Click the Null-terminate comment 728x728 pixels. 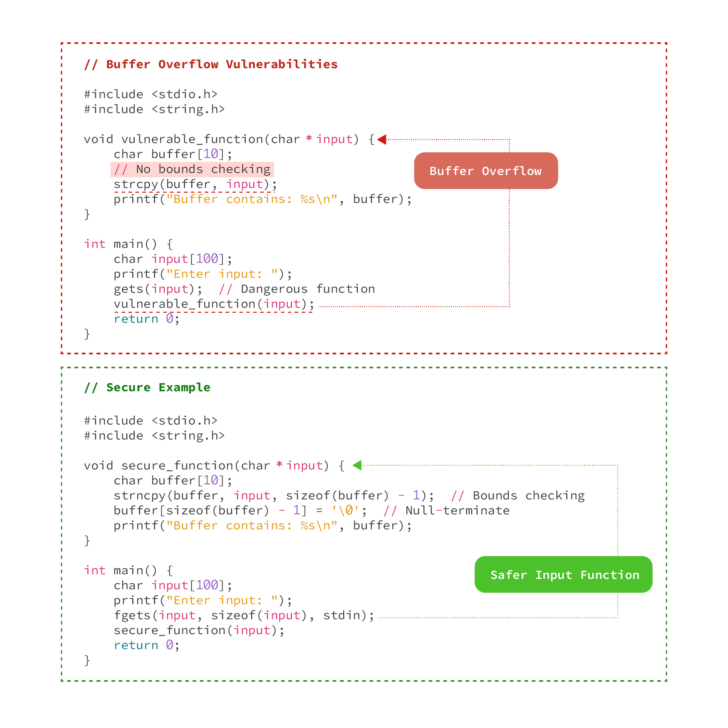click(447, 510)
